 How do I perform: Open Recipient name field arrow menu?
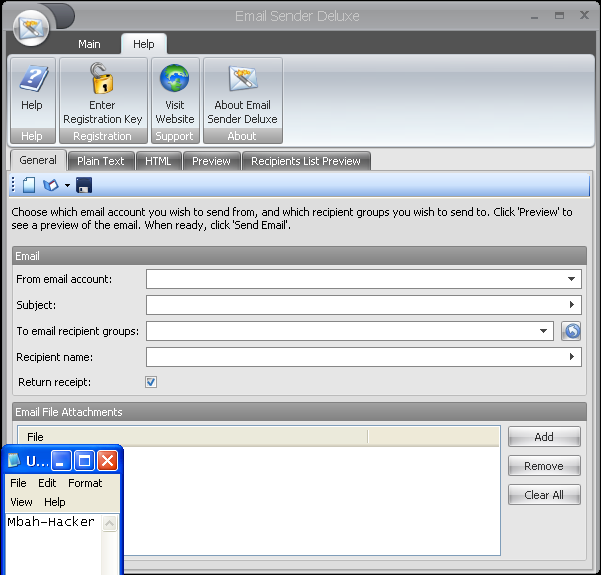click(x=572, y=357)
